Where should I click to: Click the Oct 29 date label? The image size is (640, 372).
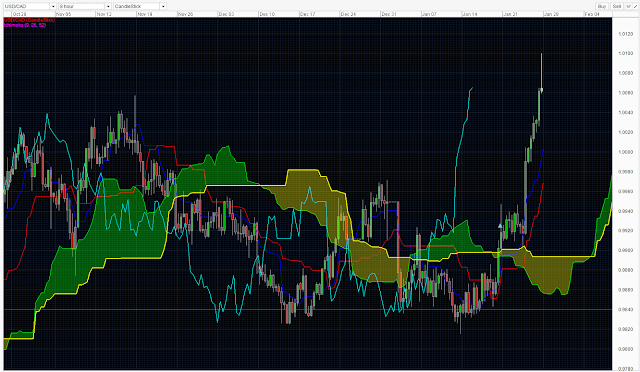[x=19, y=14]
